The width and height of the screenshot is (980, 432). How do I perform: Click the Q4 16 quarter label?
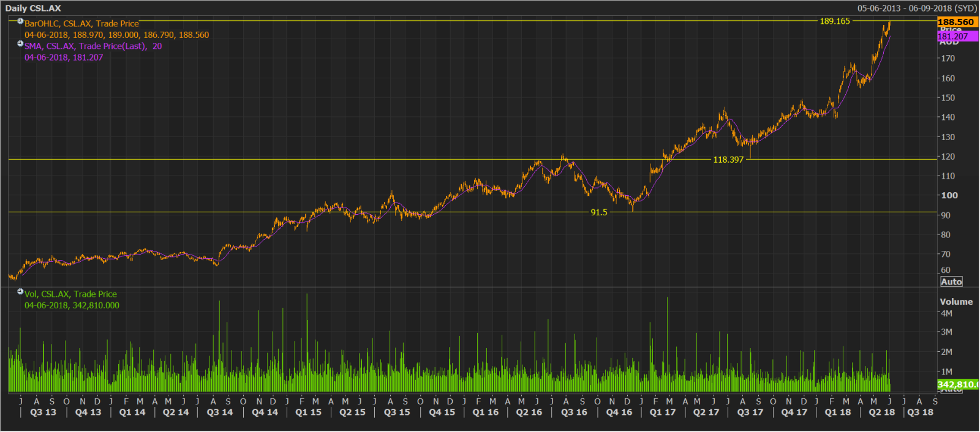tap(619, 412)
